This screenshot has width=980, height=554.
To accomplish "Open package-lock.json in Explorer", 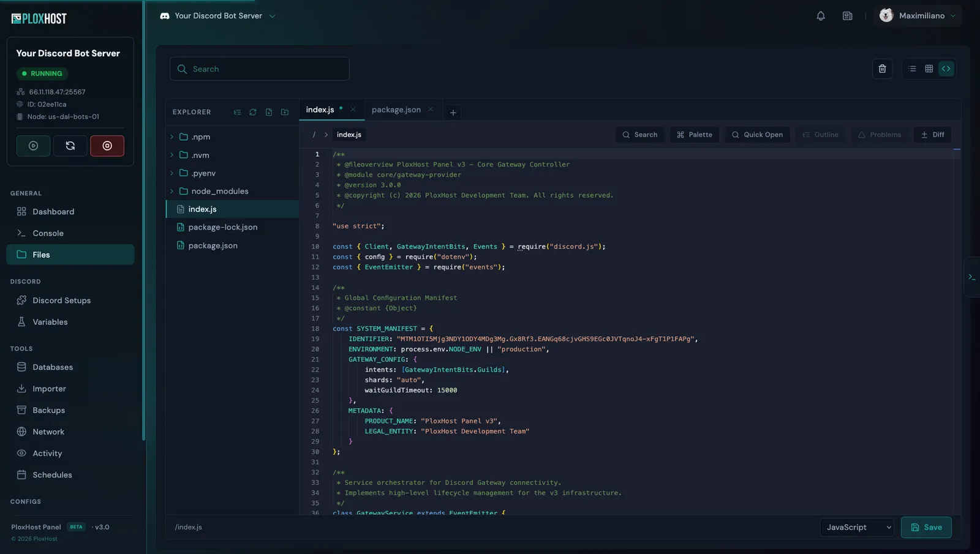I will 232,227.
